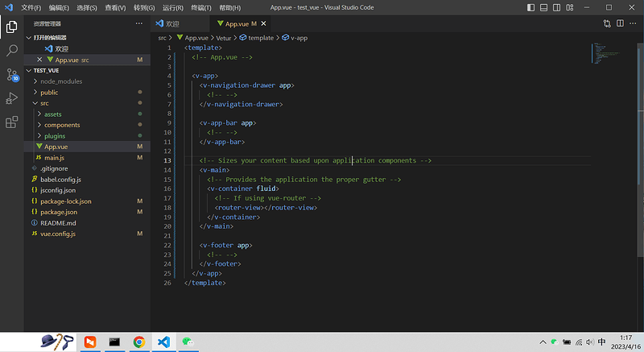This screenshot has width=644, height=352.
Task: Click the editor vertical scrollbar
Action: tap(640, 150)
